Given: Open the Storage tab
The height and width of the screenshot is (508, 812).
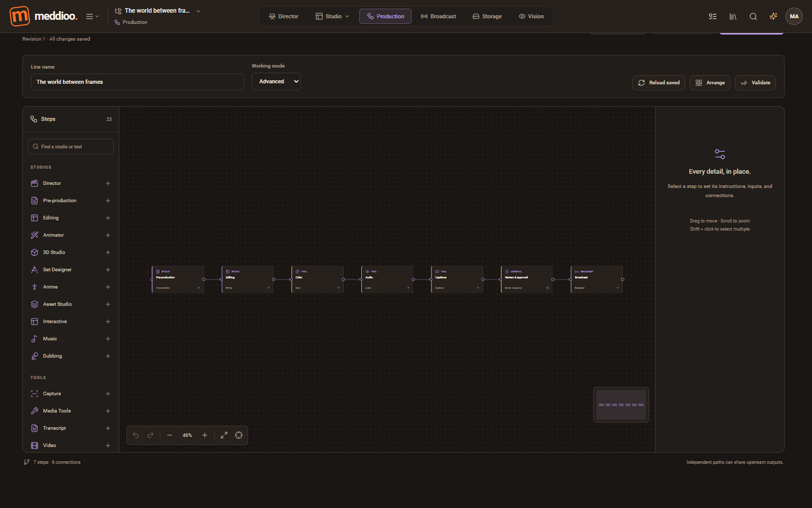Looking at the screenshot, I should 487,16.
